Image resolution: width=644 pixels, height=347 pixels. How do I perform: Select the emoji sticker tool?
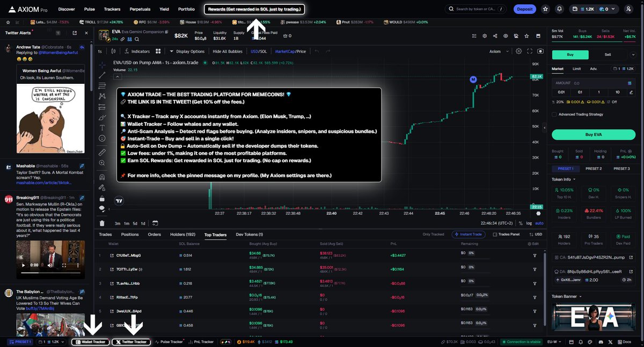(x=102, y=139)
